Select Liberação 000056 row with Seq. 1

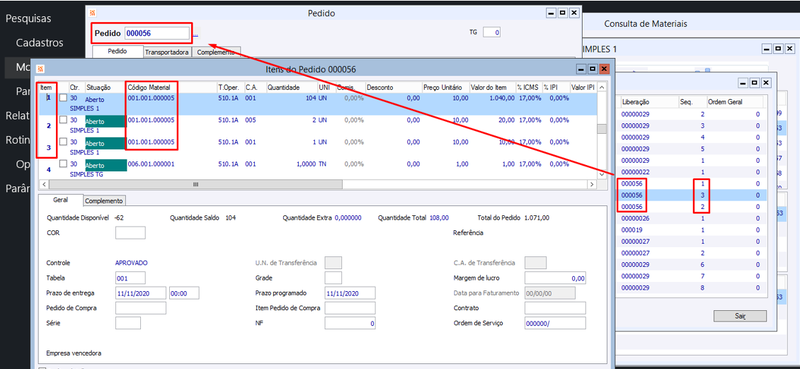(x=692, y=183)
